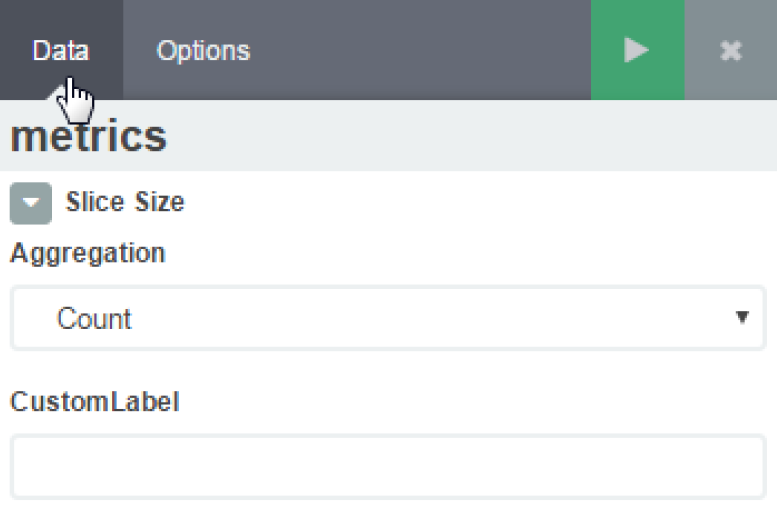Click the CustomLabel field label

(x=95, y=402)
